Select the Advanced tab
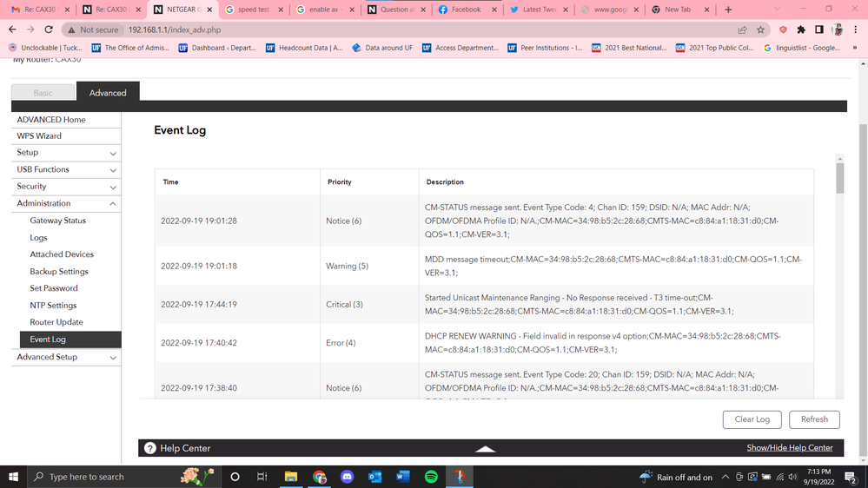The height and width of the screenshot is (488, 868). (x=108, y=92)
